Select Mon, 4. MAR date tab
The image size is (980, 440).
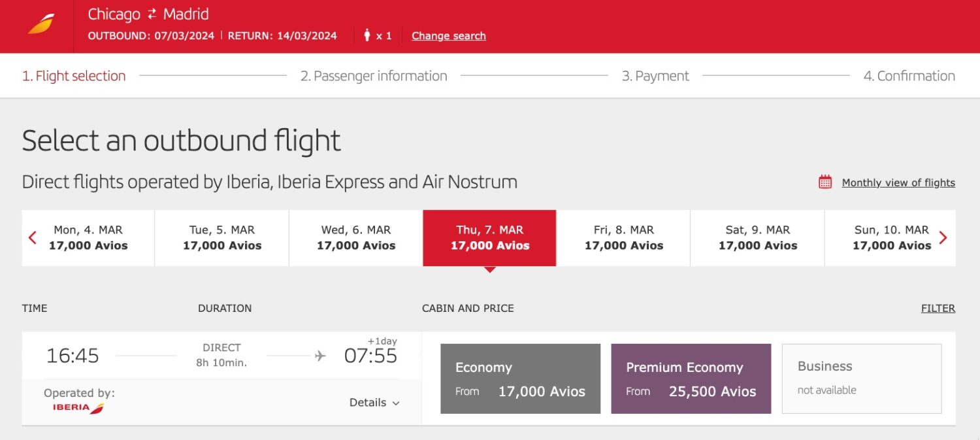tap(88, 238)
